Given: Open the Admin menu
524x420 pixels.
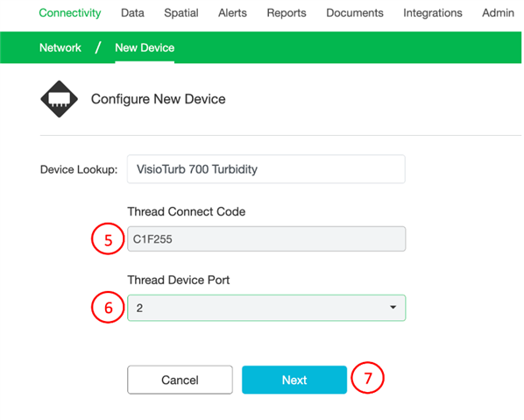Looking at the screenshot, I should (498, 12).
